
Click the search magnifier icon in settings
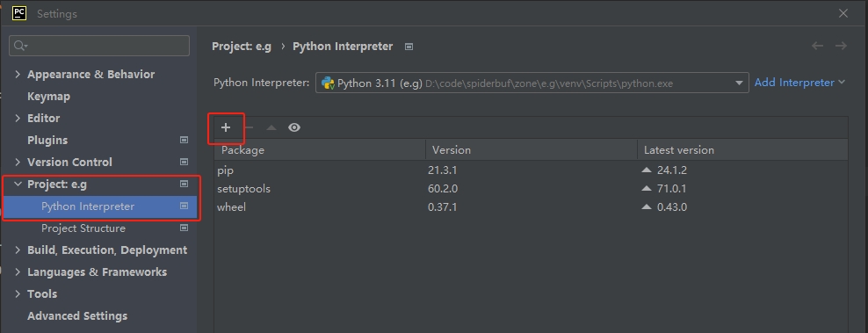20,46
